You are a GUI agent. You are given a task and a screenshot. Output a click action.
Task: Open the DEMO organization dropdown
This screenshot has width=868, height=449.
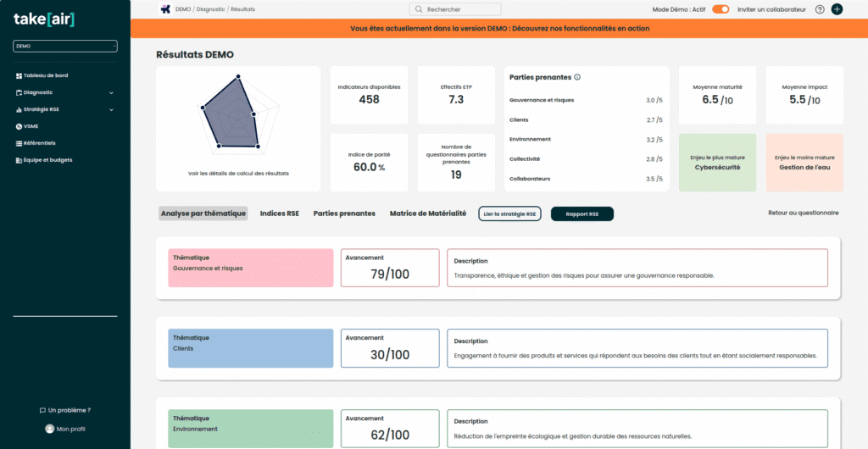pos(64,46)
